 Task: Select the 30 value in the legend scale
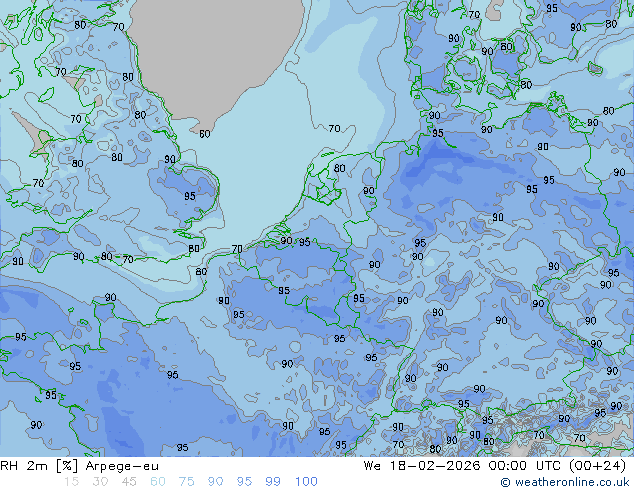100,482
